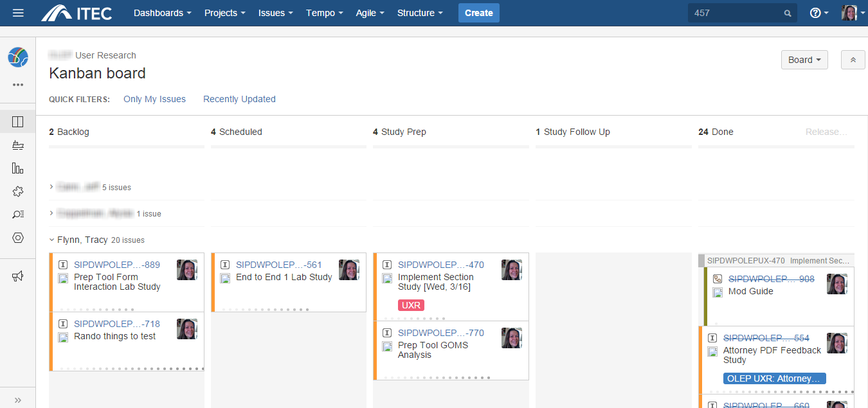
Task: Expand the swimlane with 5 issues
Action: (52, 187)
